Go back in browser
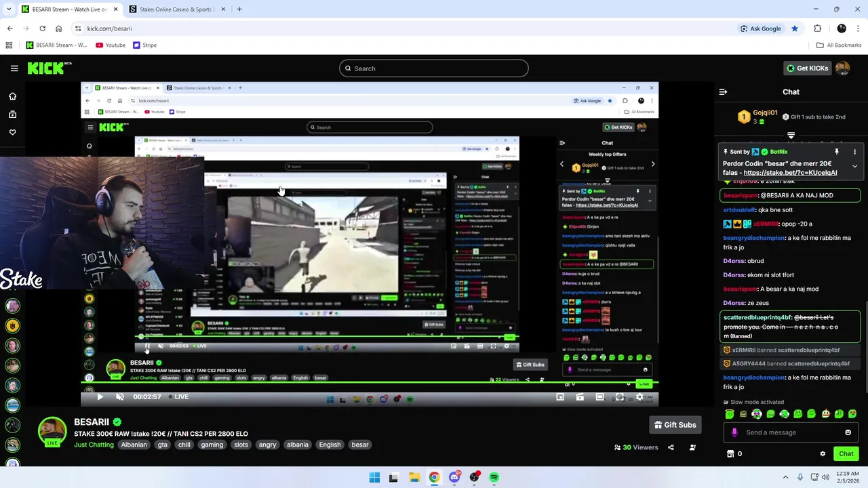The width and height of the screenshot is (868, 488). [9, 28]
